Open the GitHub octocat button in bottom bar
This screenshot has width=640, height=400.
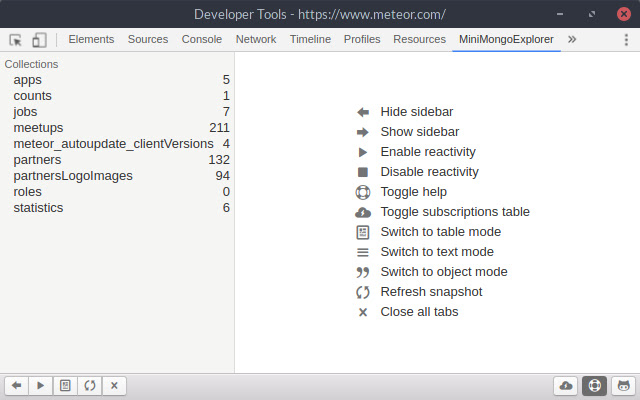click(624, 386)
